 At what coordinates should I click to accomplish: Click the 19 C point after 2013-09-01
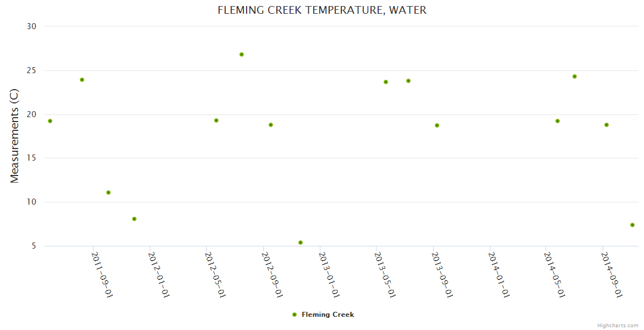point(437,125)
